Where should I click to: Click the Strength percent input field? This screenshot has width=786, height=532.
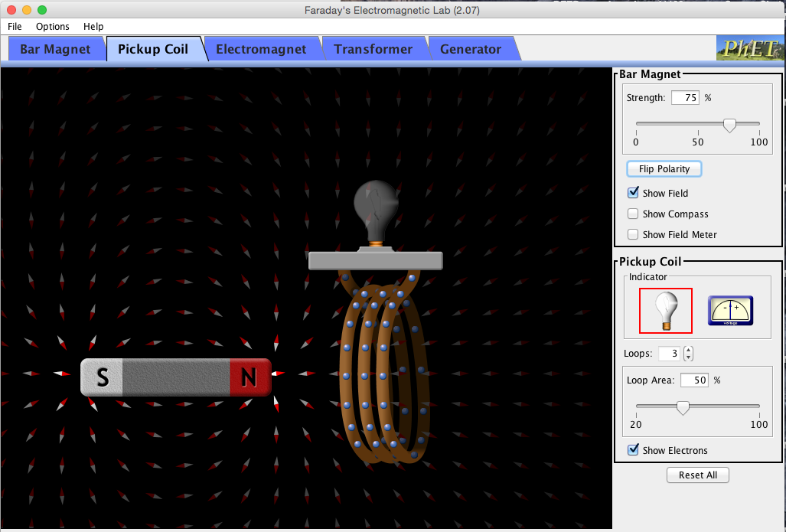pos(685,98)
